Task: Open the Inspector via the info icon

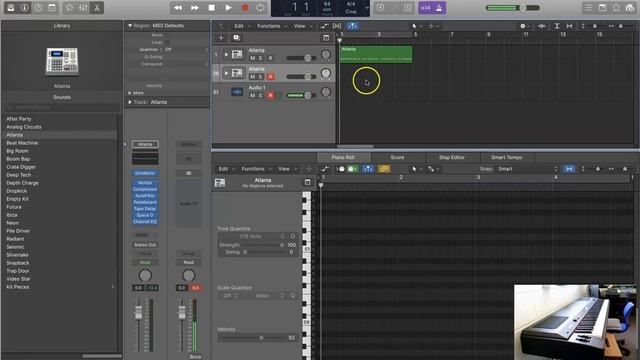Action: (x=24, y=8)
